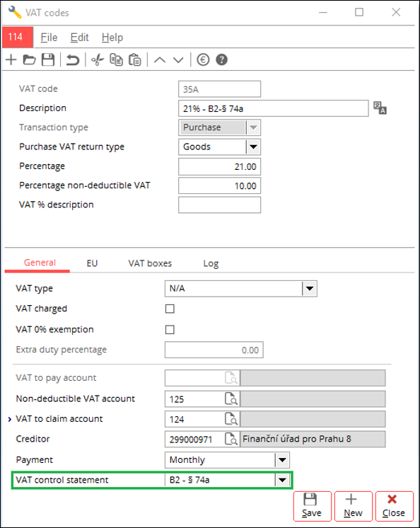Open the question mark help icon
The height and width of the screenshot is (528, 420).
coord(221,60)
